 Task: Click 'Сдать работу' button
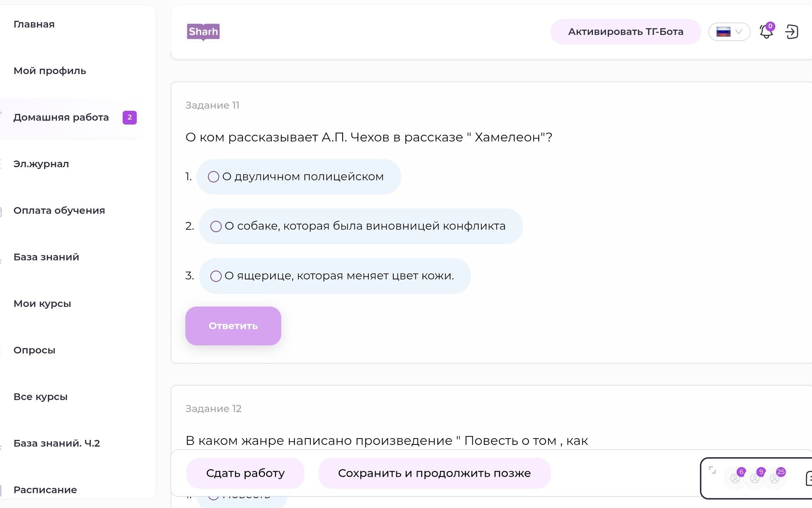tap(245, 473)
